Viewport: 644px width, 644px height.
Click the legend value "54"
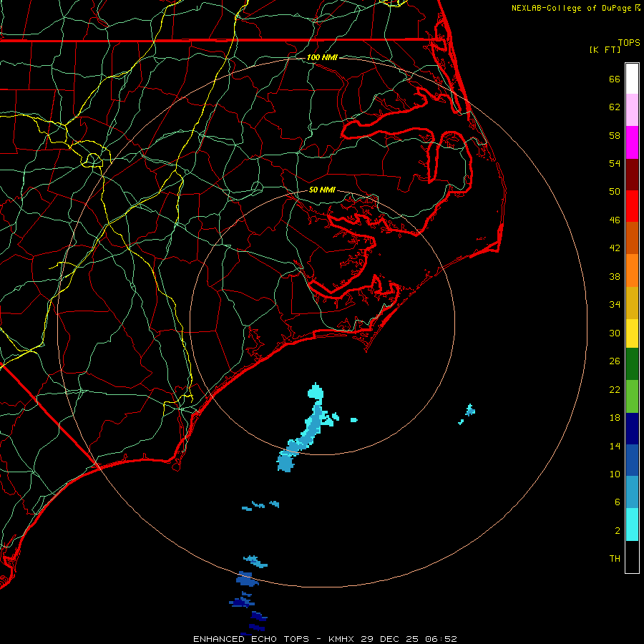pos(615,163)
